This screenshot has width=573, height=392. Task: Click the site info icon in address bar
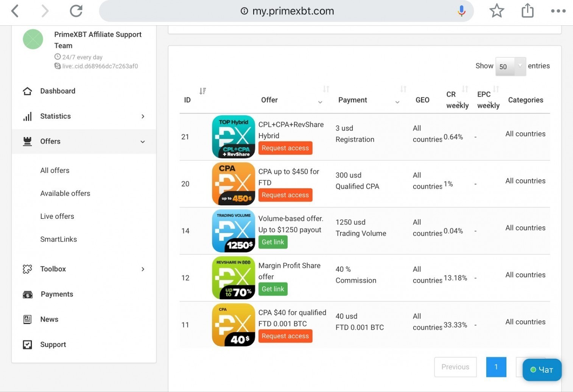click(x=244, y=11)
